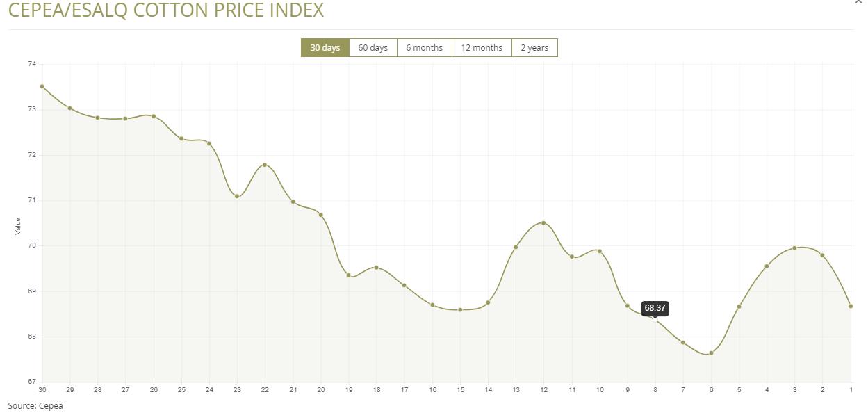Click the data point at day 30
868x413 pixels.
(42, 86)
